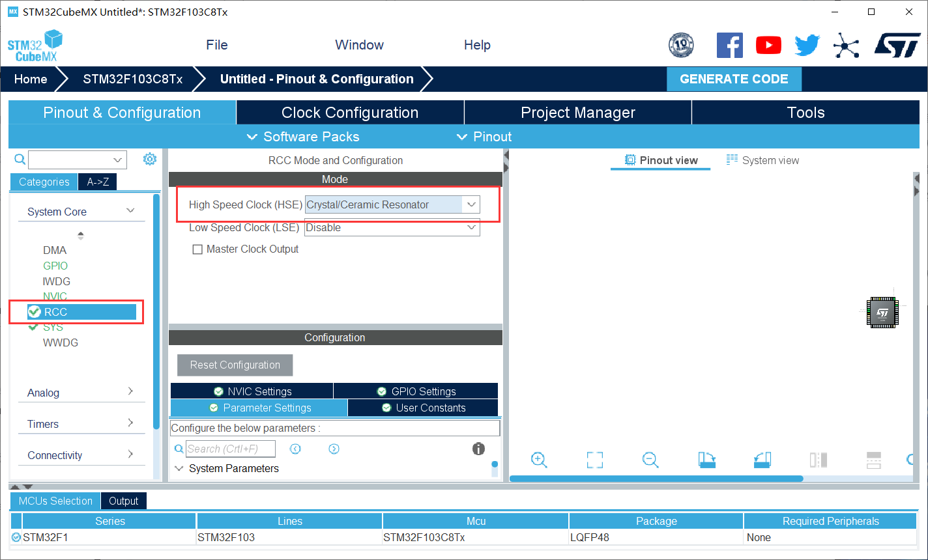
Task: Select DMA in System Core list
Action: click(55, 250)
